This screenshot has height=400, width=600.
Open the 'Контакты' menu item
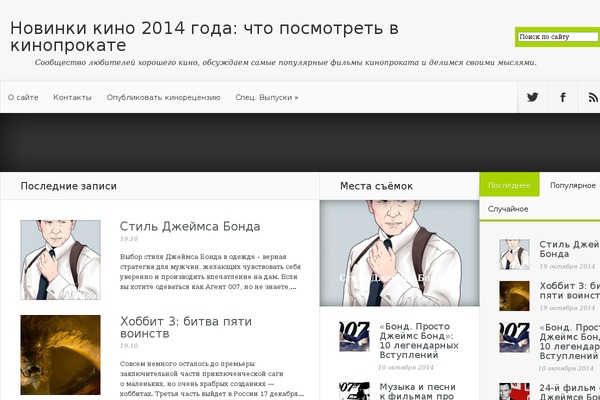point(72,97)
